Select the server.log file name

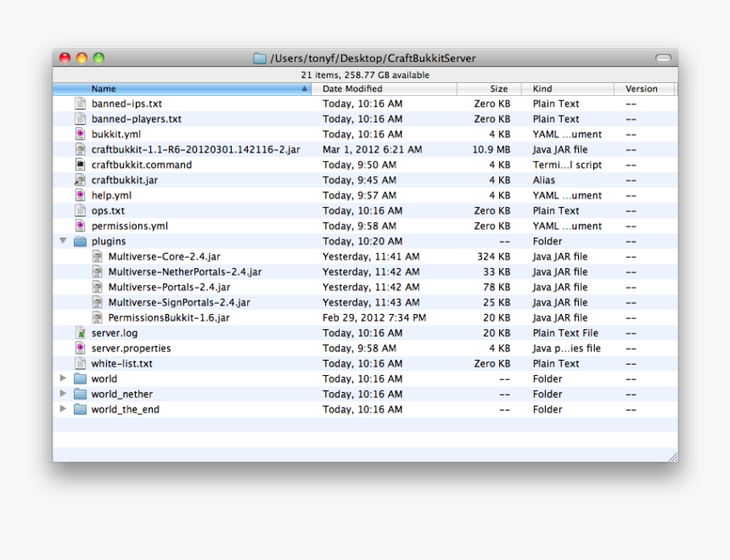tap(114, 333)
